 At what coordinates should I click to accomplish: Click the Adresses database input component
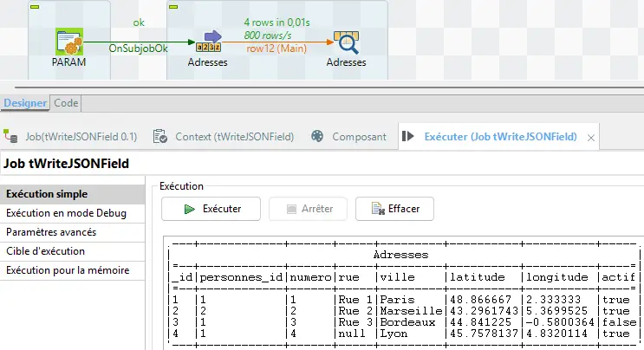[x=208, y=41]
